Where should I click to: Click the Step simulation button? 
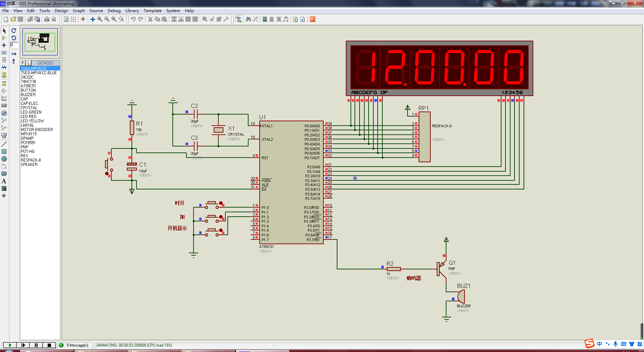(x=23, y=345)
